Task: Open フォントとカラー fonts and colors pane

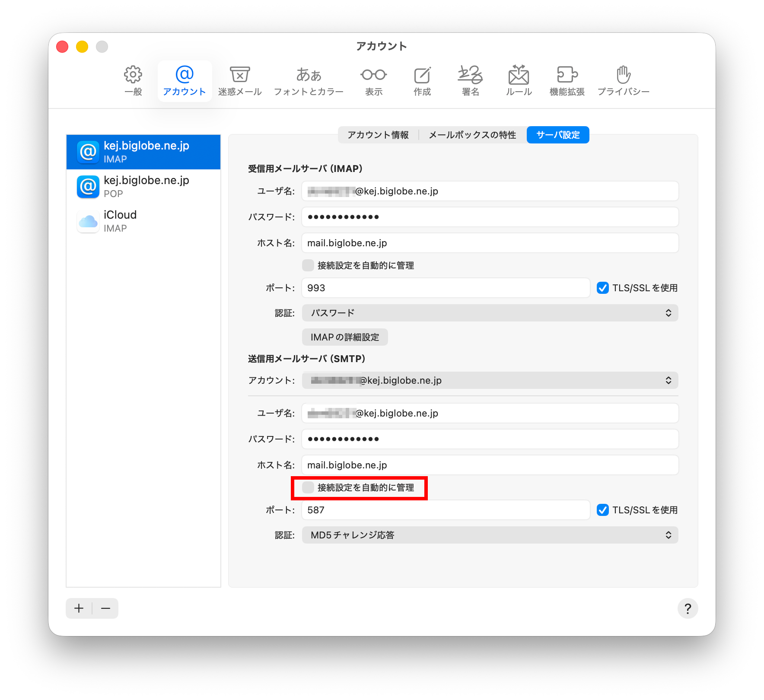Action: 309,81
